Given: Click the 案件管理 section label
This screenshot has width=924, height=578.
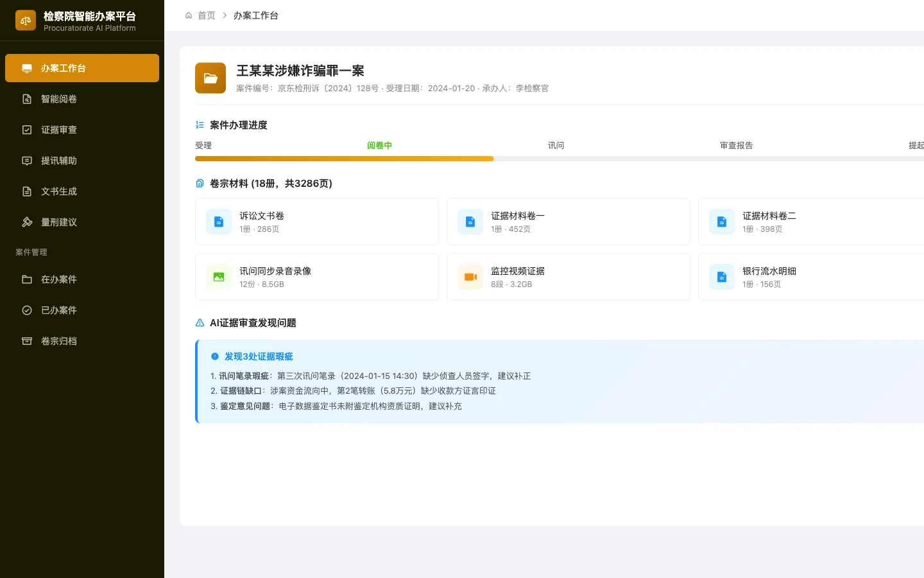Looking at the screenshot, I should click(x=31, y=252).
